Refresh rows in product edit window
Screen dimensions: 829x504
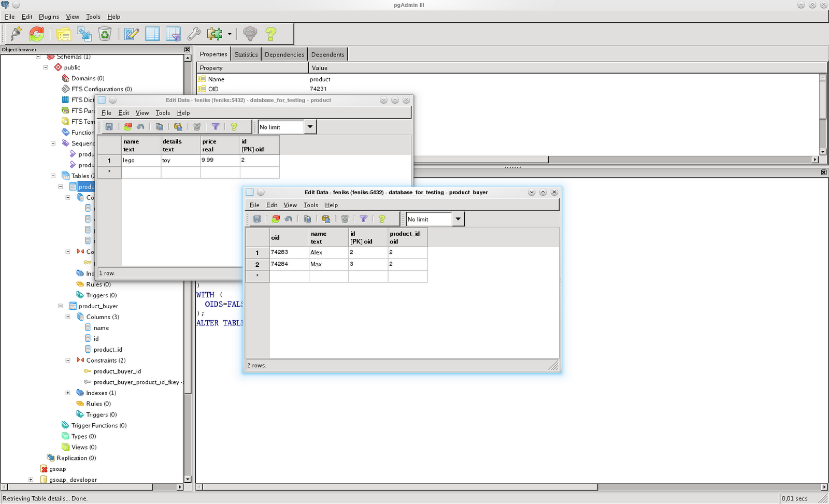(127, 127)
